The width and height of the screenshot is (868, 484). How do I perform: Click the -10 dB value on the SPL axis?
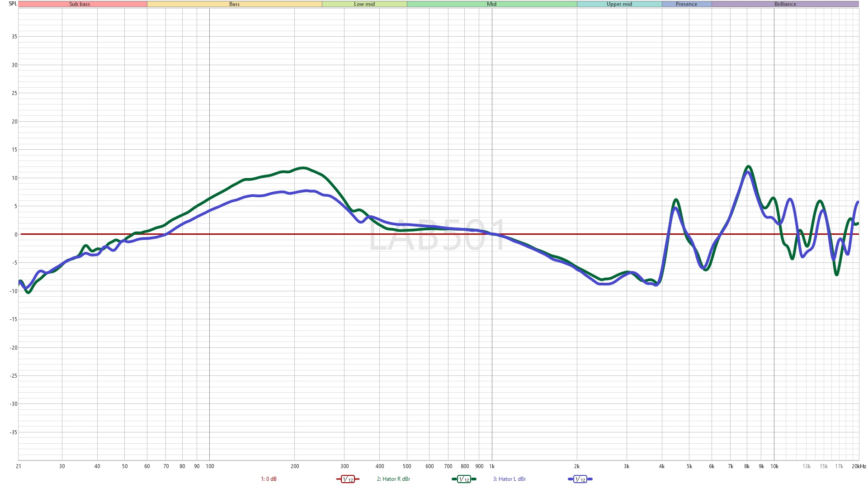tap(14, 291)
